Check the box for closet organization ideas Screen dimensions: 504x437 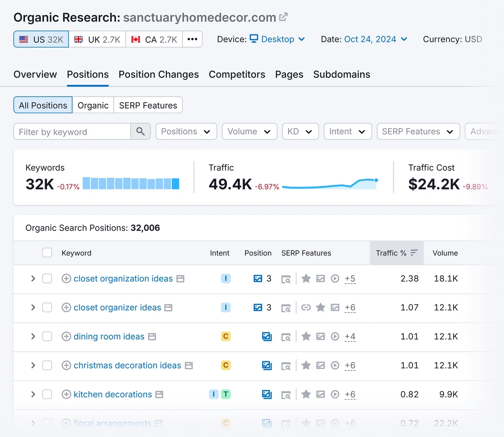47,279
